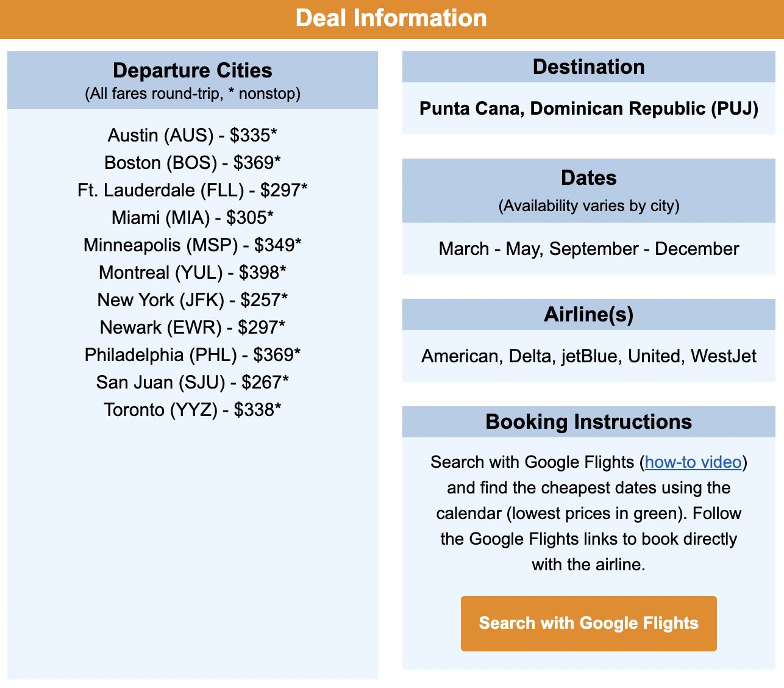784x688 pixels.
Task: Click the Punta Cana destination text
Action: pos(588,109)
